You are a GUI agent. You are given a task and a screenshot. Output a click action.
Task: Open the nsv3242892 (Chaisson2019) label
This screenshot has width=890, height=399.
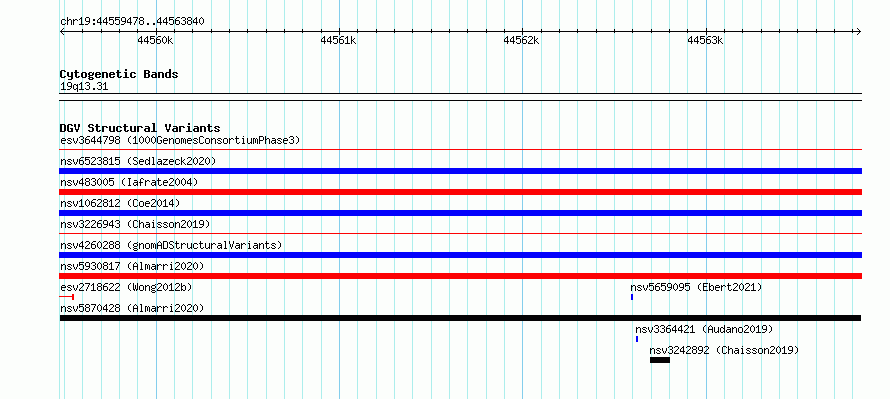724,350
